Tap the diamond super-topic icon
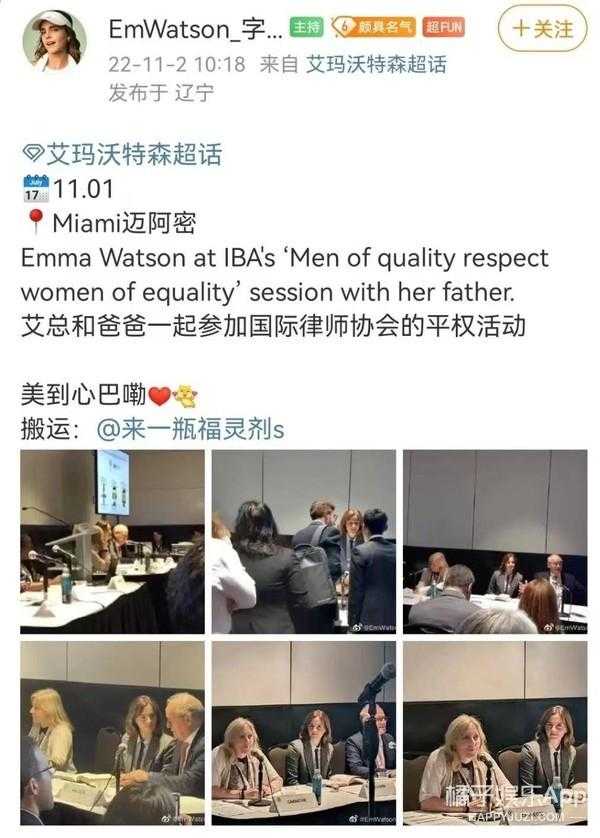The width and height of the screenshot is (600, 838). (x=33, y=154)
